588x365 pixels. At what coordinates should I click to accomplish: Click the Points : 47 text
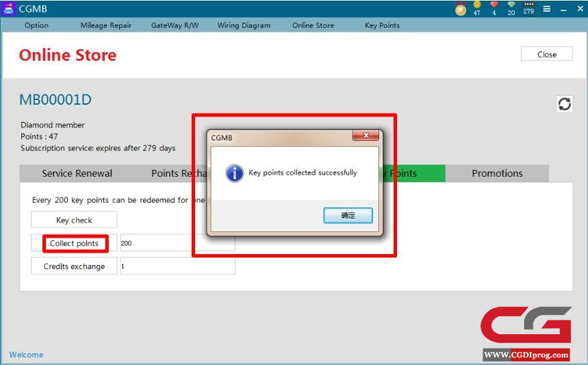pyautogui.click(x=39, y=136)
